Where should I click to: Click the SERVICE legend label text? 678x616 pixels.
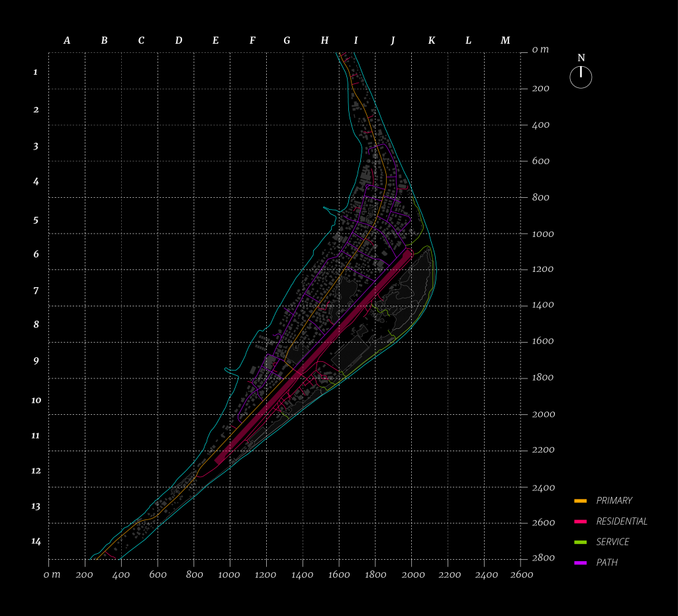click(612, 542)
